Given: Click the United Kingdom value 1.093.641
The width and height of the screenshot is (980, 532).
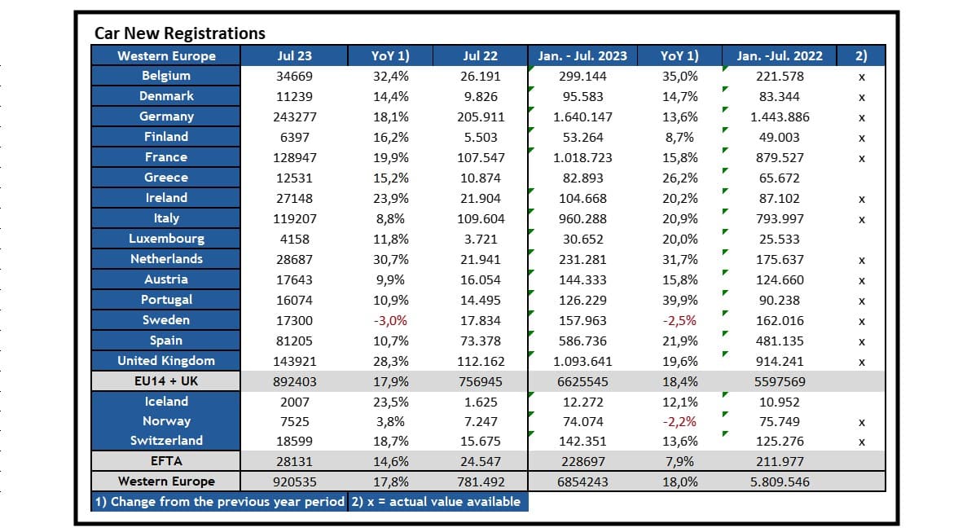Looking at the screenshot, I should click(x=582, y=362).
